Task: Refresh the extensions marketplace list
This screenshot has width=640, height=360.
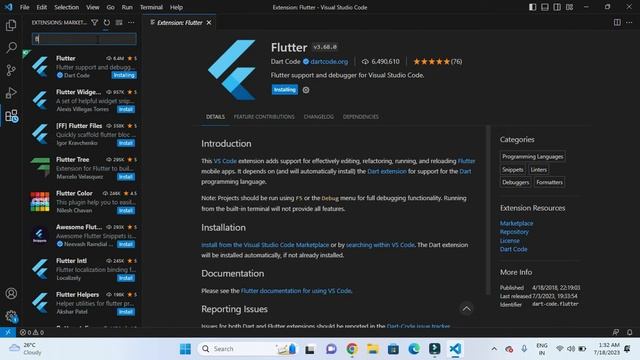Action: [x=107, y=22]
